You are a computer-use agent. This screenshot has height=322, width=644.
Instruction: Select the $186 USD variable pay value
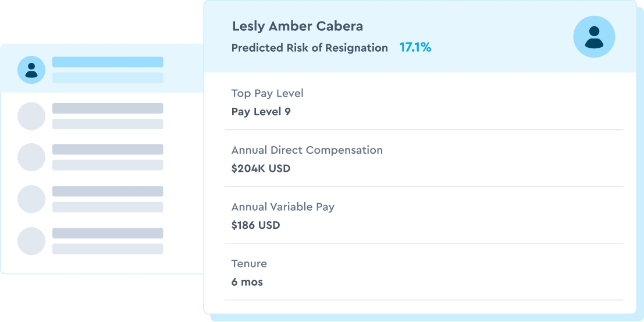[255, 225]
